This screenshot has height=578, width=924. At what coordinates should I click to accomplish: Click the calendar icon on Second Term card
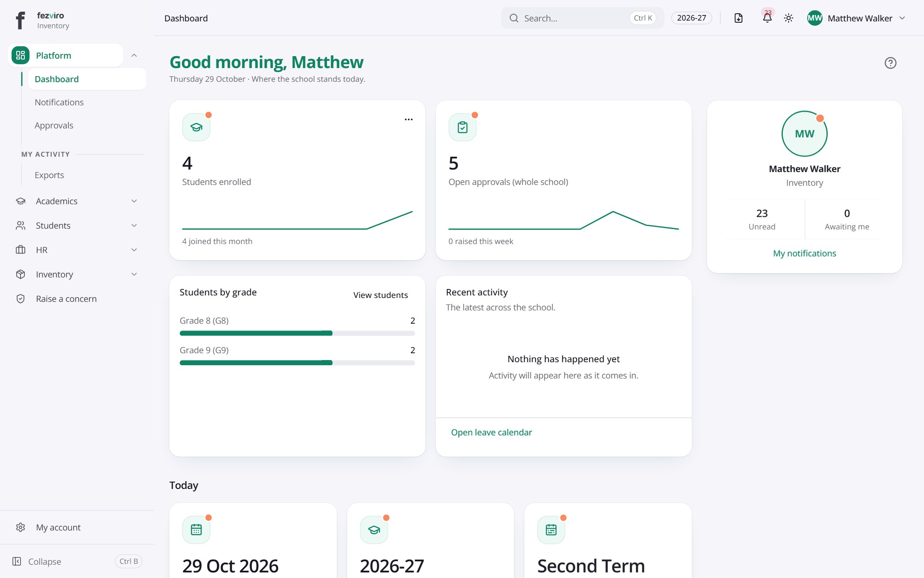coord(551,530)
